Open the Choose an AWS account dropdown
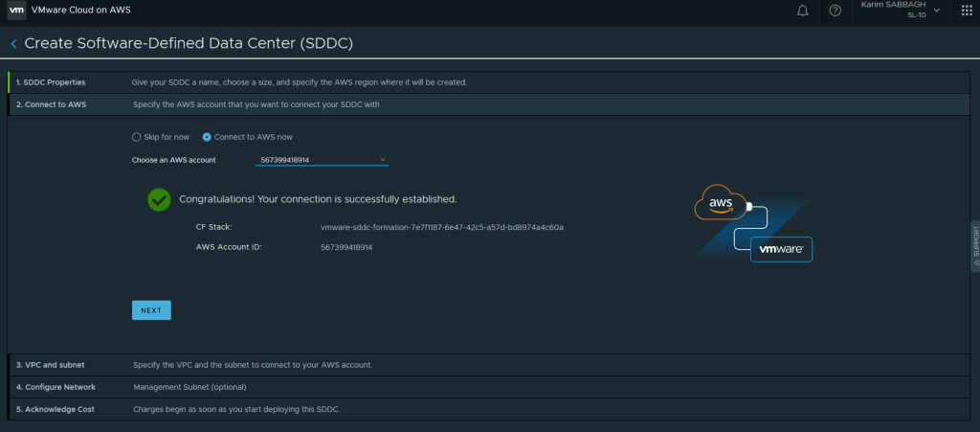Viewport: 980px width, 432px height. tap(322, 160)
